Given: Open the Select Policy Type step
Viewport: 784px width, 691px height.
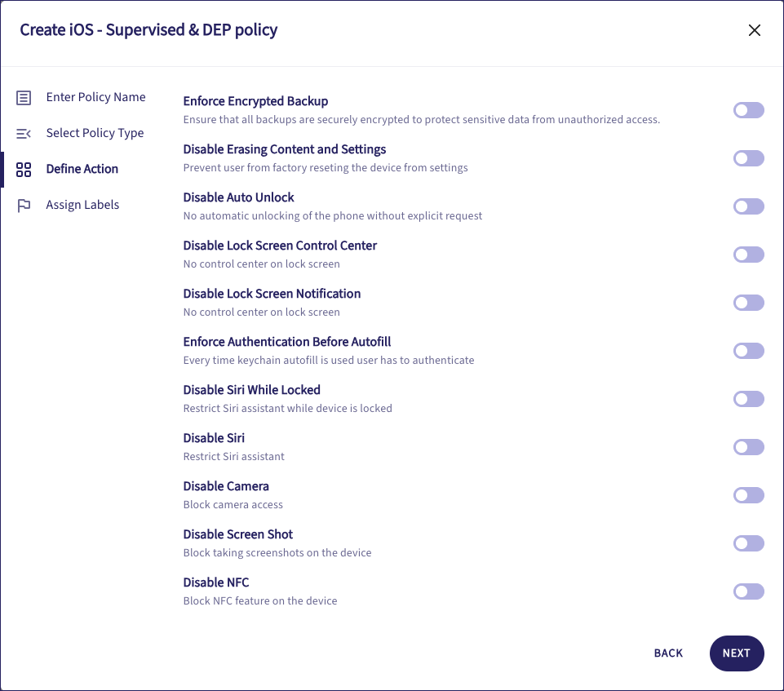Looking at the screenshot, I should (95, 133).
